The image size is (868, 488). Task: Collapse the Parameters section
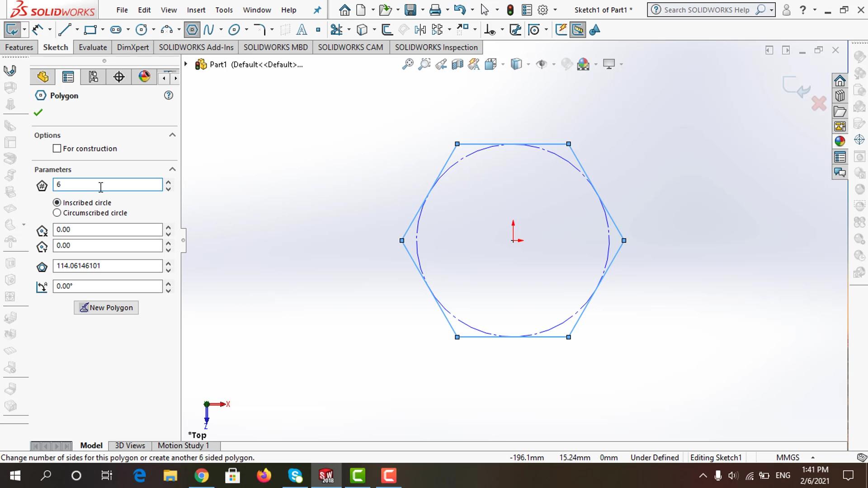coord(172,169)
